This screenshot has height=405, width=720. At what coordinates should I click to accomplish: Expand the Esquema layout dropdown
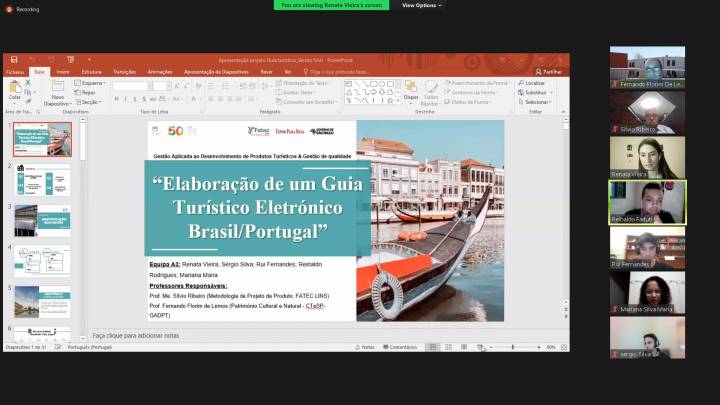pos(92,83)
